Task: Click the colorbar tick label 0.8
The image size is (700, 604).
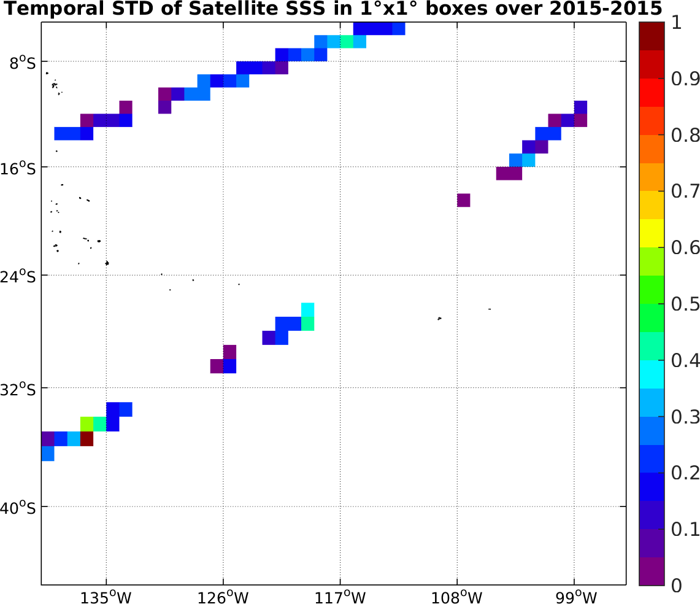Action: click(x=685, y=136)
